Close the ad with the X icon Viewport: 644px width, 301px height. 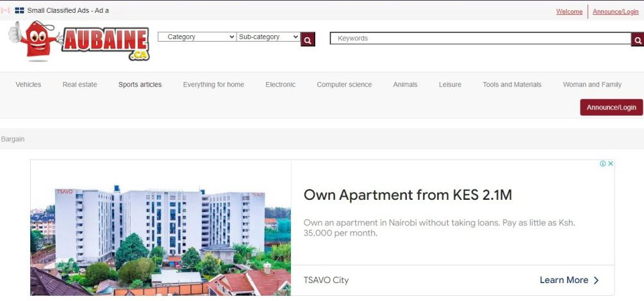coord(611,163)
